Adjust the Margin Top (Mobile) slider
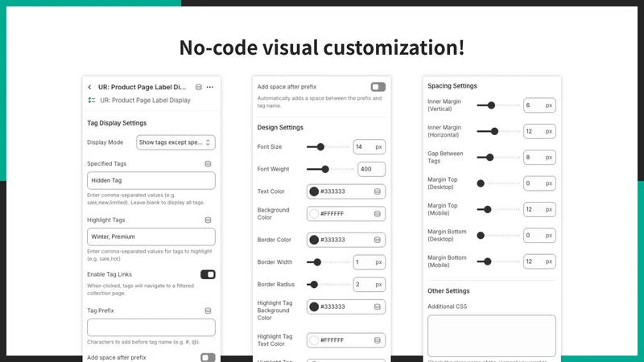The width and height of the screenshot is (644, 362). click(498, 210)
